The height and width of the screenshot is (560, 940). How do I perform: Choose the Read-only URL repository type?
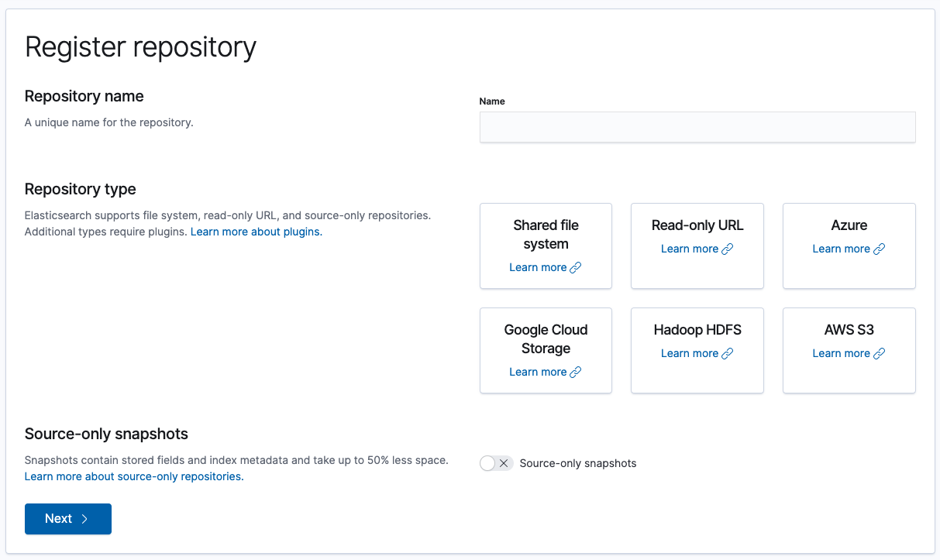tap(697, 225)
